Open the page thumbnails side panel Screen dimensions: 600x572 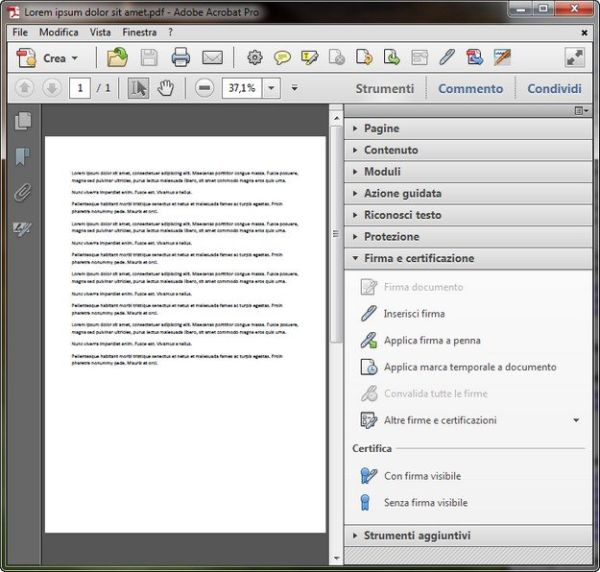pyautogui.click(x=22, y=121)
